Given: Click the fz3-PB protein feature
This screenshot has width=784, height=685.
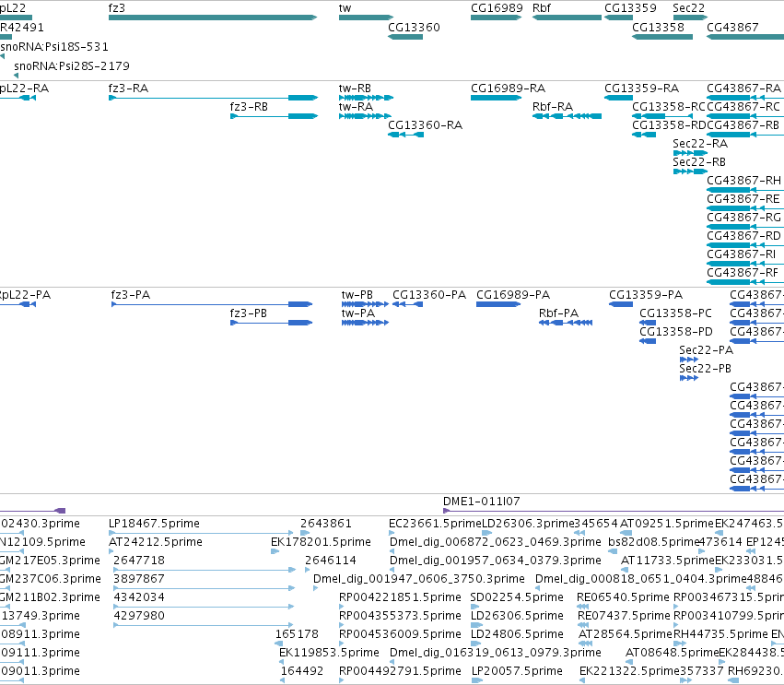Looking at the screenshot, I should [272, 323].
